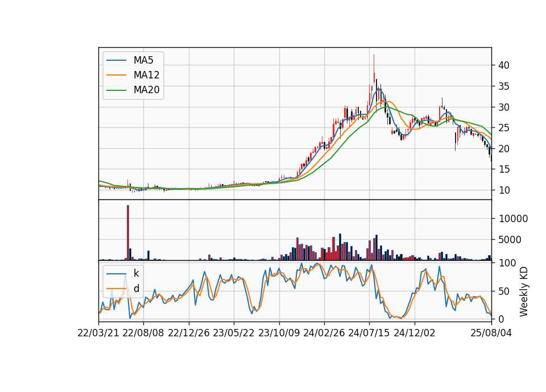The image size is (546, 392).
Task: Click the MA12 legend label
Action: tap(146, 75)
